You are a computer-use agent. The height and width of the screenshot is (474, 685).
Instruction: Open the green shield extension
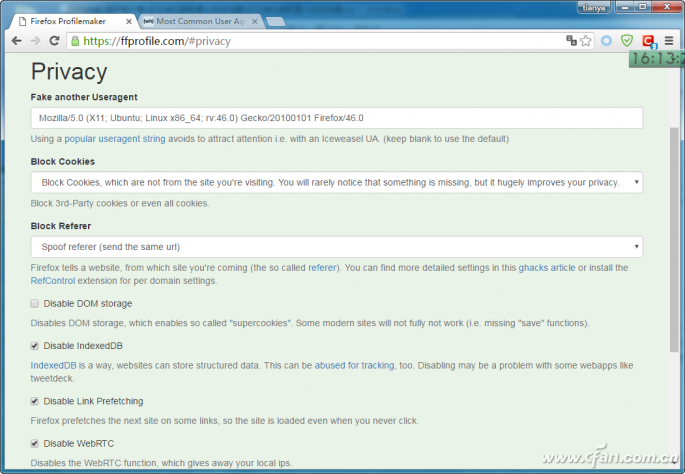[627, 41]
